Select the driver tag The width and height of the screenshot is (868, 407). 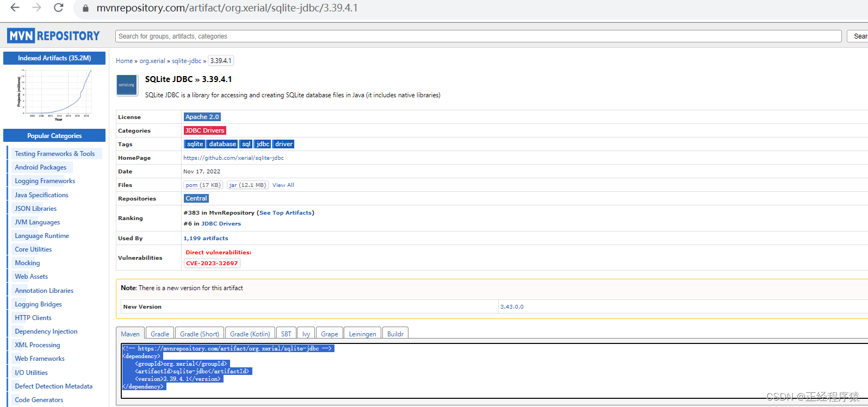click(284, 144)
